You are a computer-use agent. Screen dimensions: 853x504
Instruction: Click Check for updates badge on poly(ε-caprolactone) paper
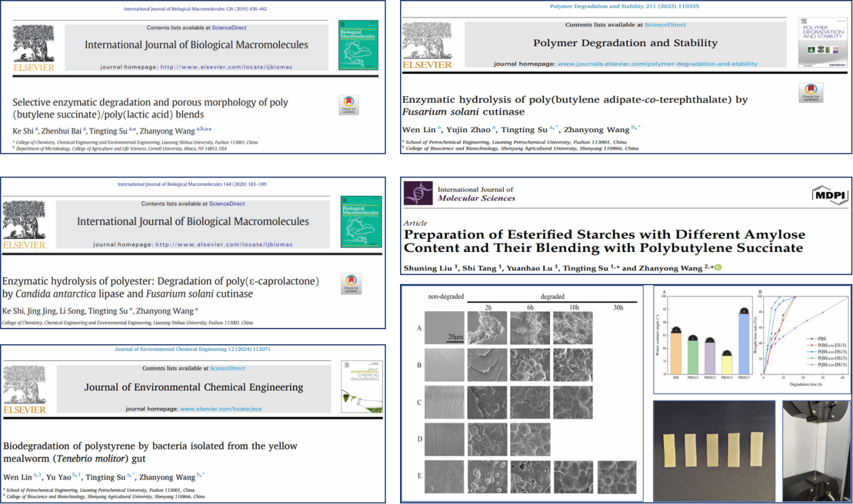pos(351,284)
